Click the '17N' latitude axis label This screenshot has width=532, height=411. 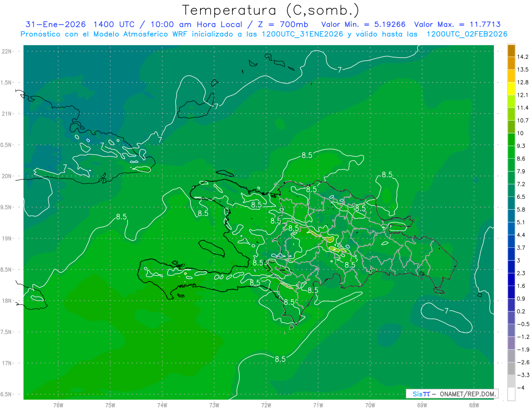(6, 363)
